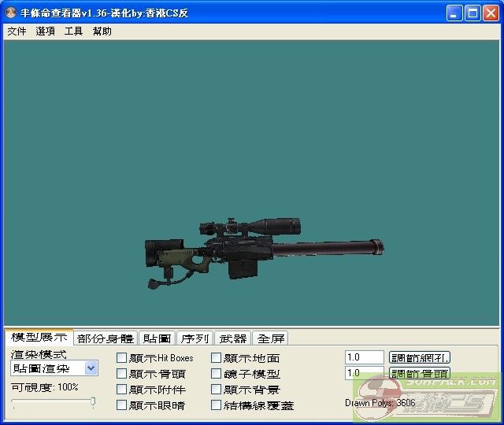Open the 選項 menu

pos(45,31)
